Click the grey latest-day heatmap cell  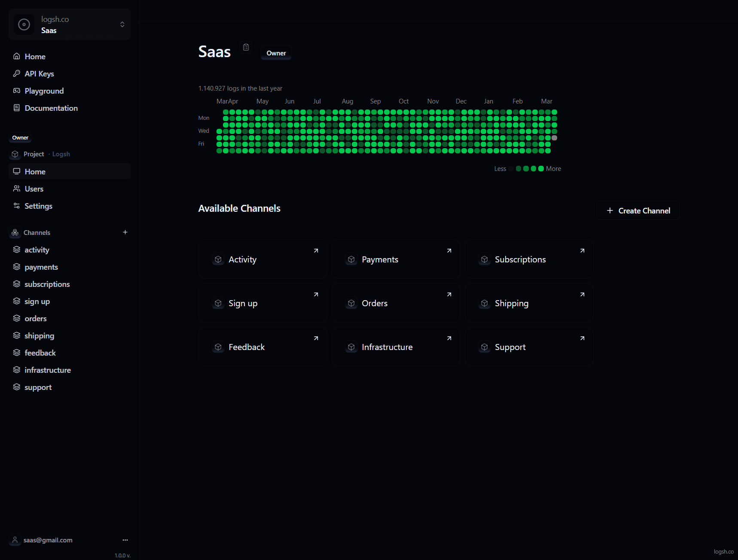[x=555, y=138]
